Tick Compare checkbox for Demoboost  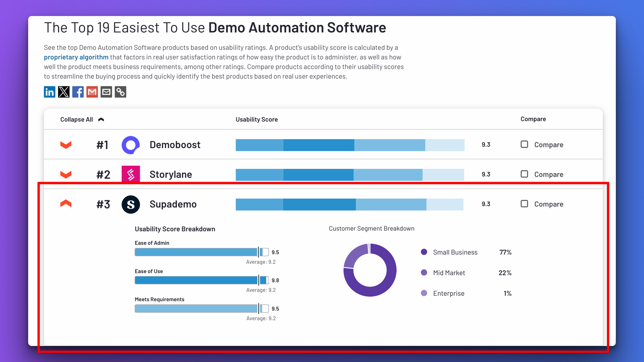coord(524,144)
